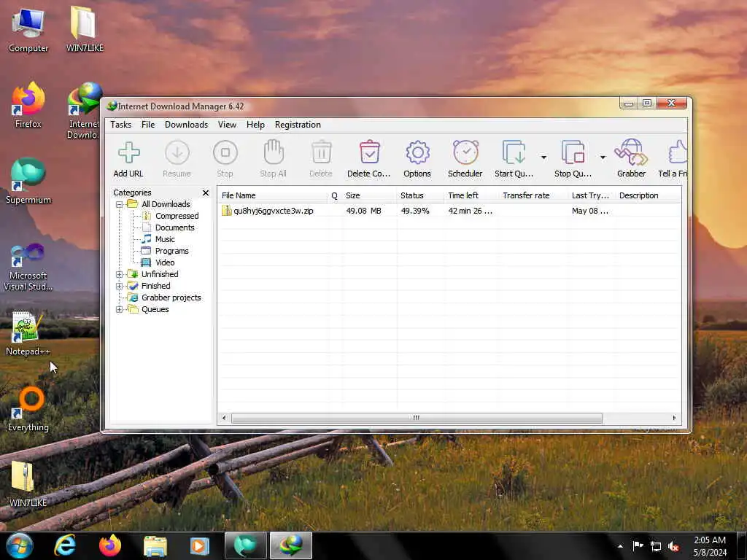The width and height of the screenshot is (747, 560).
Task: Click the Delete trash icon
Action: 322,152
